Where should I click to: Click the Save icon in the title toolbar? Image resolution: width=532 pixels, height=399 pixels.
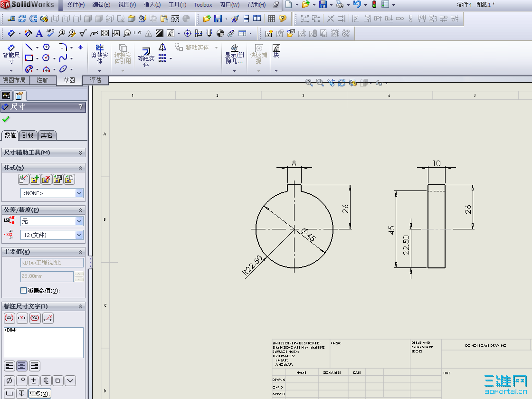(323, 4)
